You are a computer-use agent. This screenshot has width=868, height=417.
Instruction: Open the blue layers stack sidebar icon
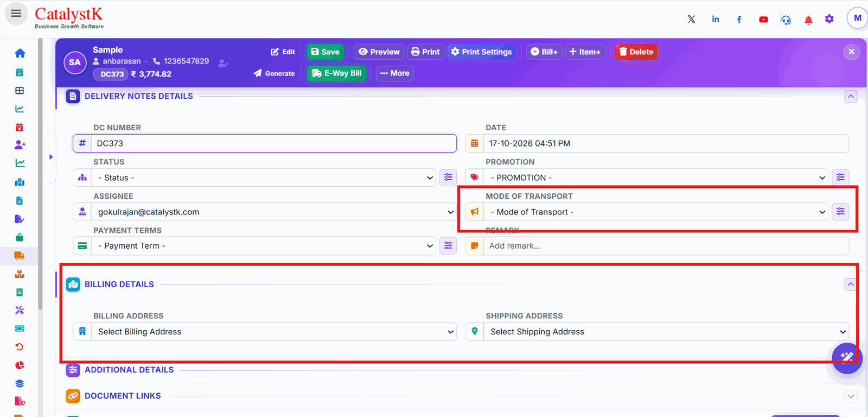[x=20, y=384]
